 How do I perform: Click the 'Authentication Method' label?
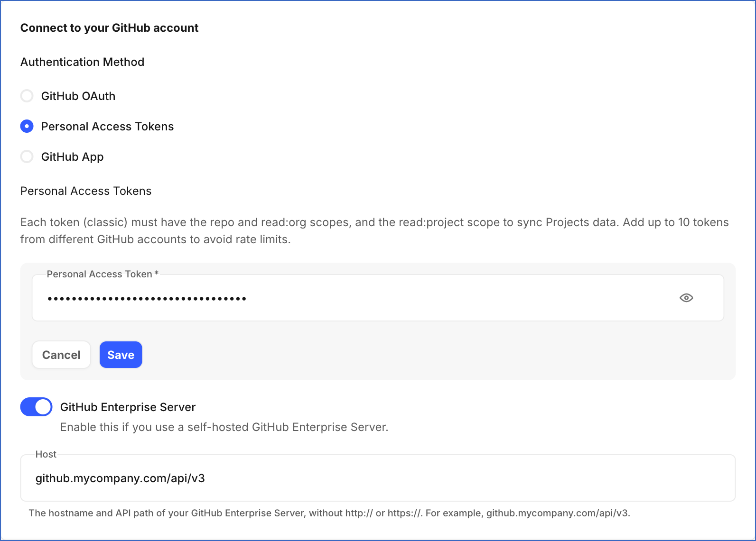click(83, 62)
